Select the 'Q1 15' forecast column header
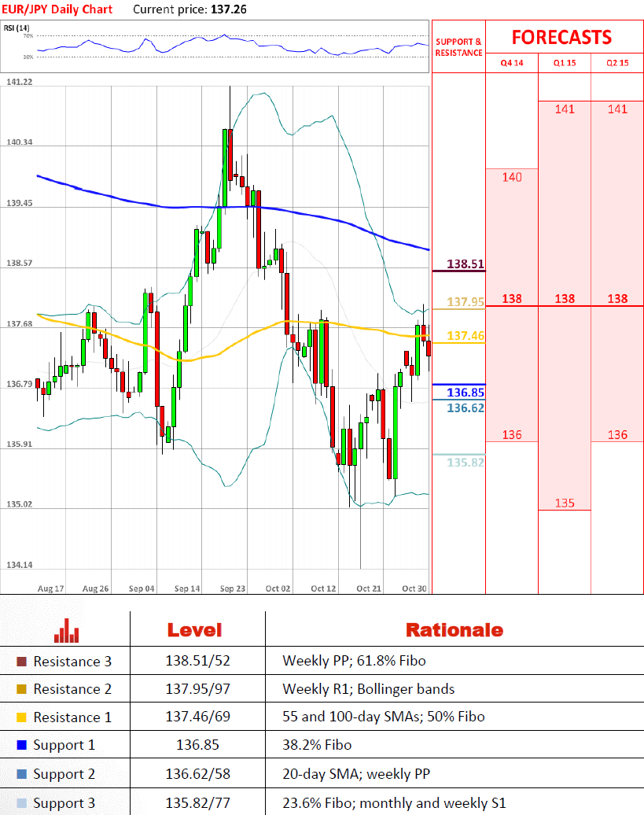This screenshot has width=644, height=815. [x=565, y=63]
